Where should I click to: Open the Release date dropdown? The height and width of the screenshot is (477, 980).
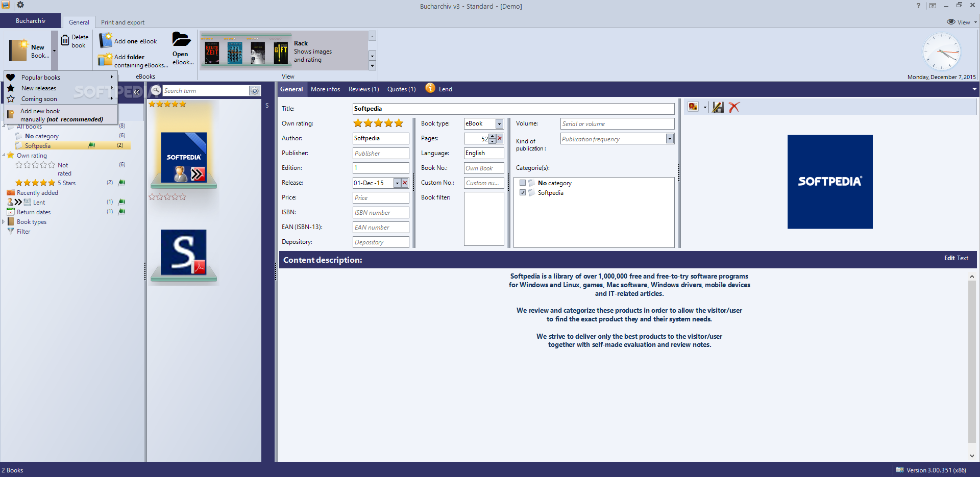(397, 183)
